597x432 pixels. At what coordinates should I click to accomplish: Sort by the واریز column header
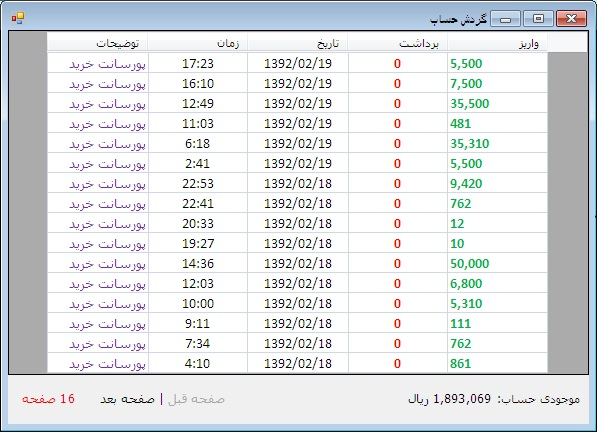click(498, 43)
